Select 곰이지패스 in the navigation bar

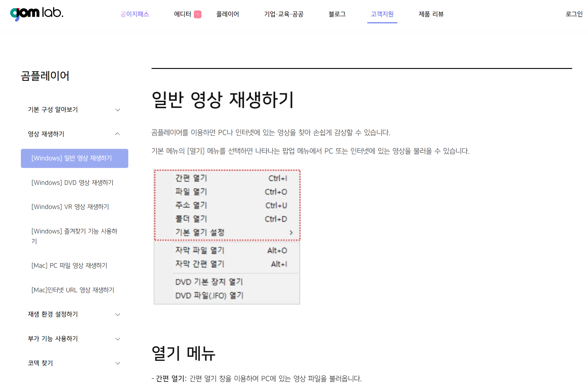coord(135,14)
